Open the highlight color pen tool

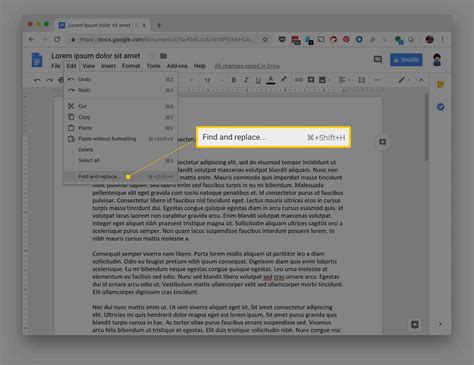coord(284,80)
